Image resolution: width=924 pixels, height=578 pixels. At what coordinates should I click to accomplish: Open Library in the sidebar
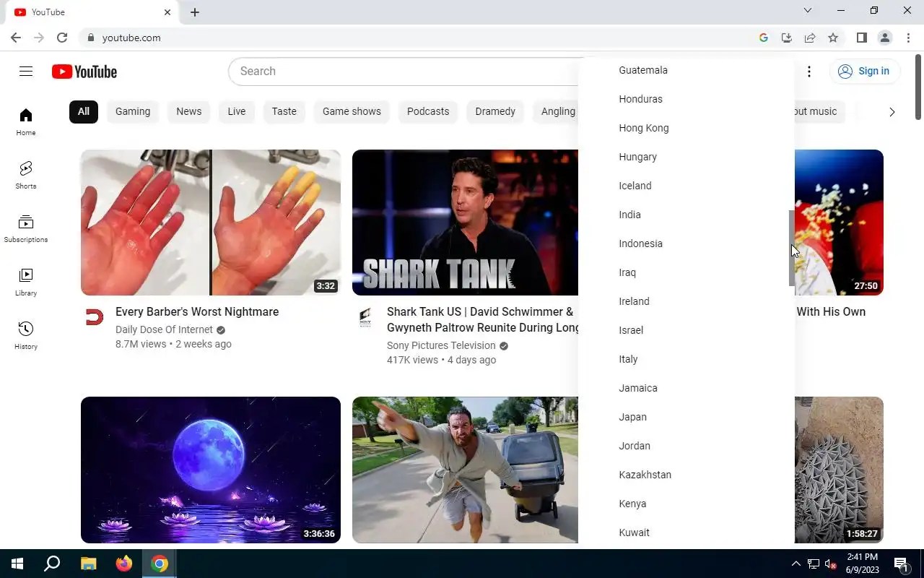[x=26, y=282]
